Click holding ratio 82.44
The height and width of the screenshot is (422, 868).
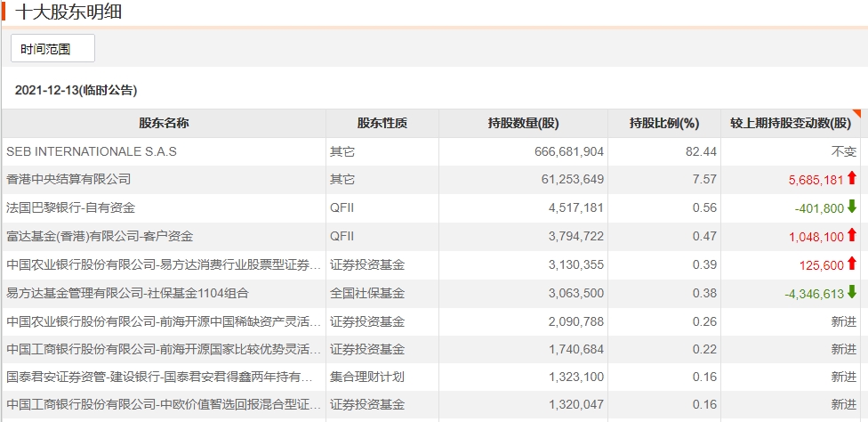(701, 151)
